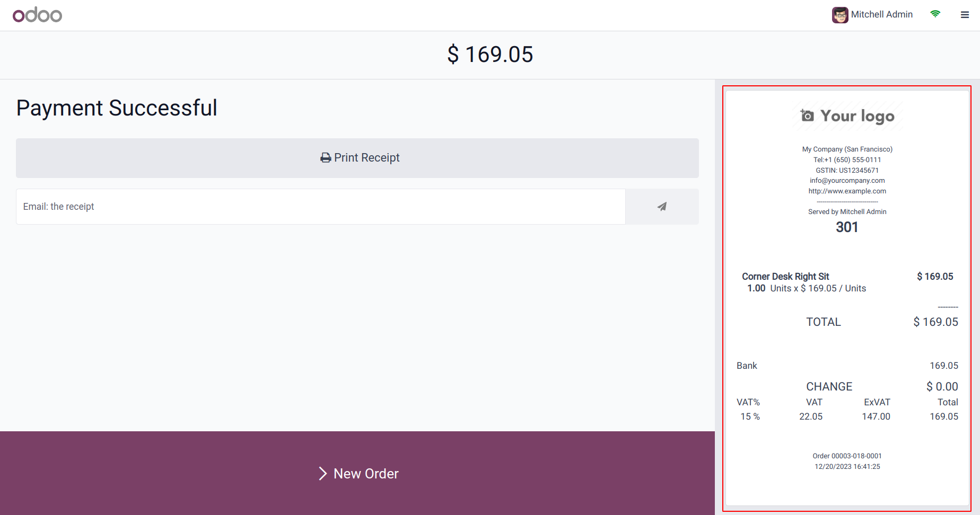Click the chevron arrow beside New Order
Image resolution: width=980 pixels, height=515 pixels.
pyautogui.click(x=322, y=474)
